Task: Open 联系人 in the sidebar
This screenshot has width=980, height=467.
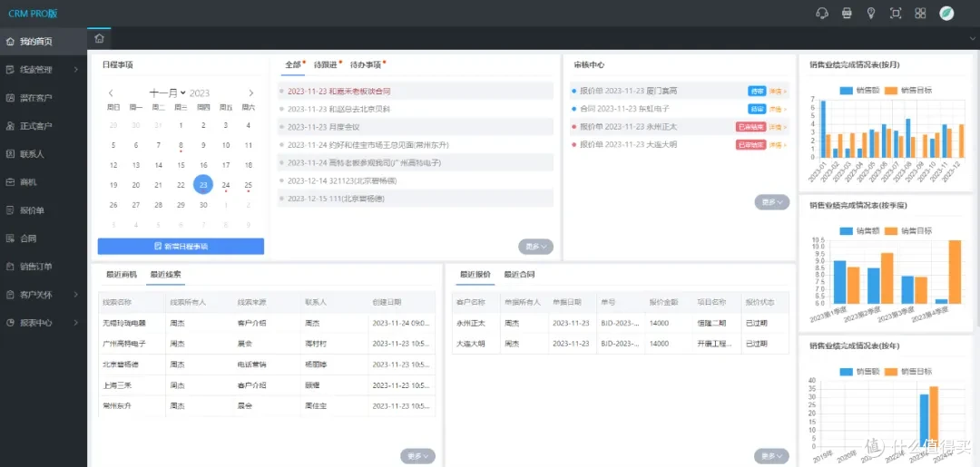Action: (x=44, y=154)
